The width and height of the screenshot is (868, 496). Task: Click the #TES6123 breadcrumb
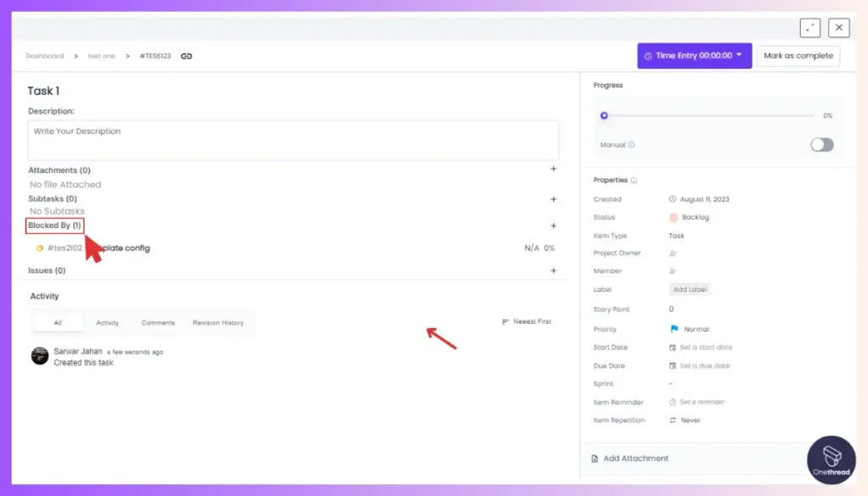point(155,56)
